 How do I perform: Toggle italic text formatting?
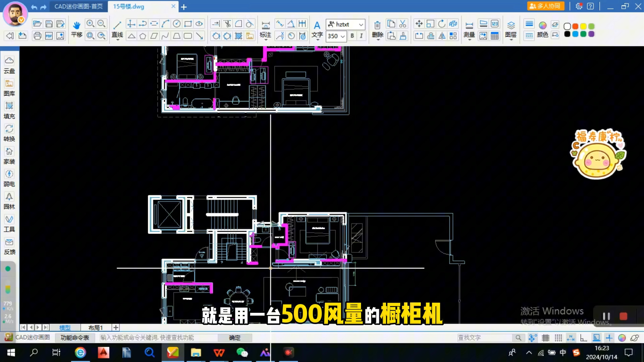tap(361, 36)
